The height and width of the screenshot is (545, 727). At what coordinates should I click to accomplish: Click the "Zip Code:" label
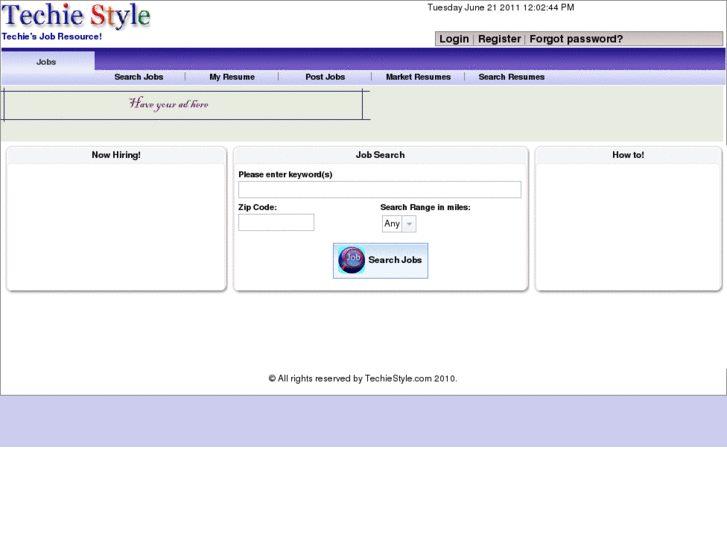(x=257, y=207)
